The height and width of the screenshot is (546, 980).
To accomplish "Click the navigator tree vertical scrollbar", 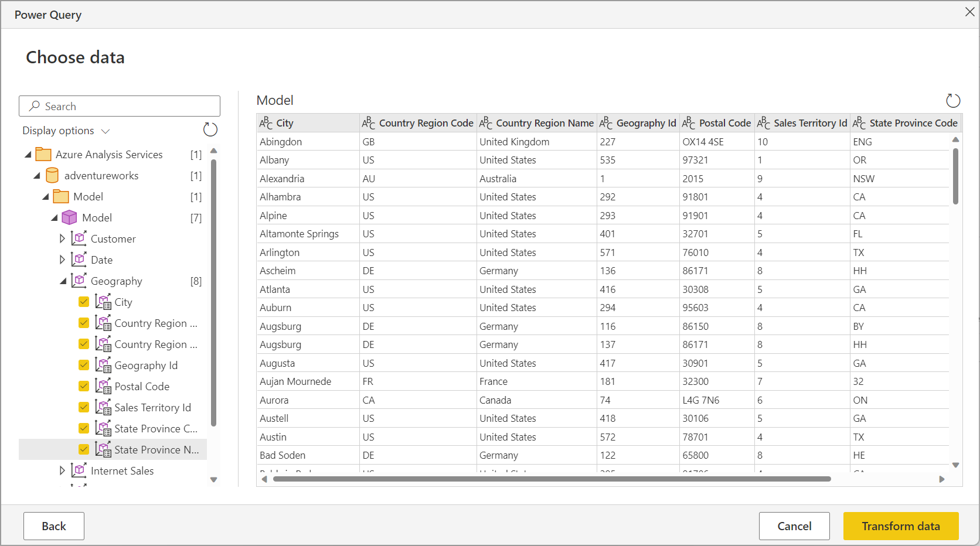I will click(x=213, y=293).
